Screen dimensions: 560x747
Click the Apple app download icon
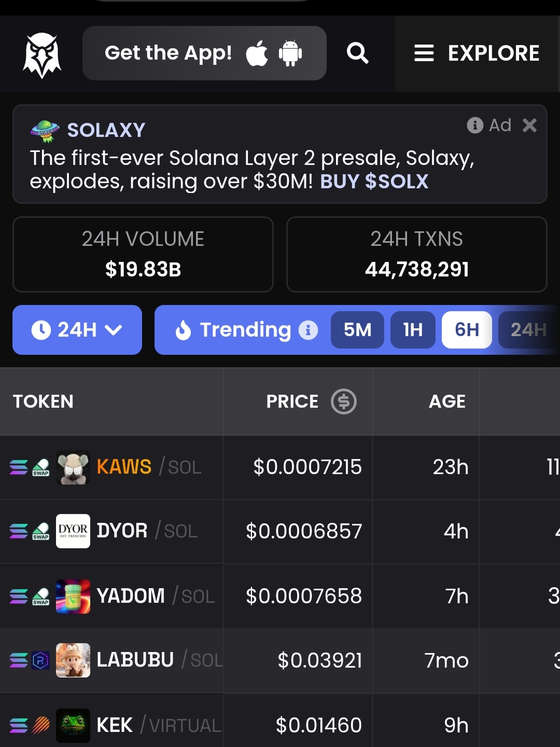[x=257, y=53]
